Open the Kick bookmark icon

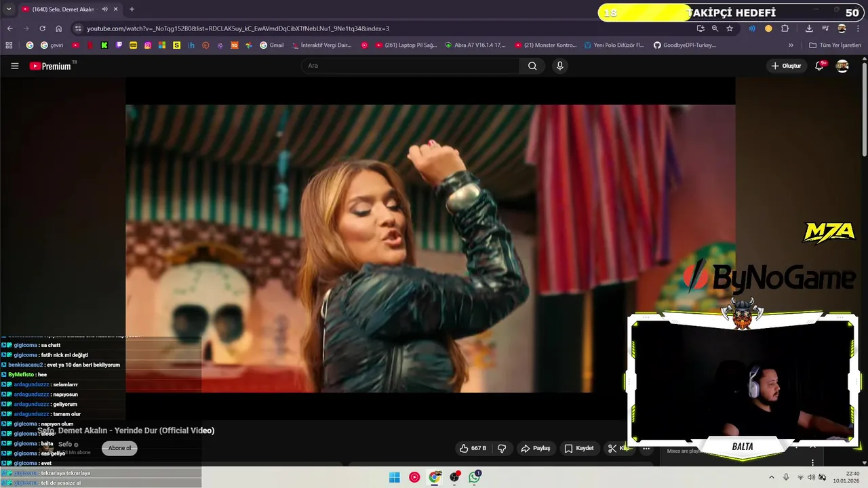click(104, 45)
